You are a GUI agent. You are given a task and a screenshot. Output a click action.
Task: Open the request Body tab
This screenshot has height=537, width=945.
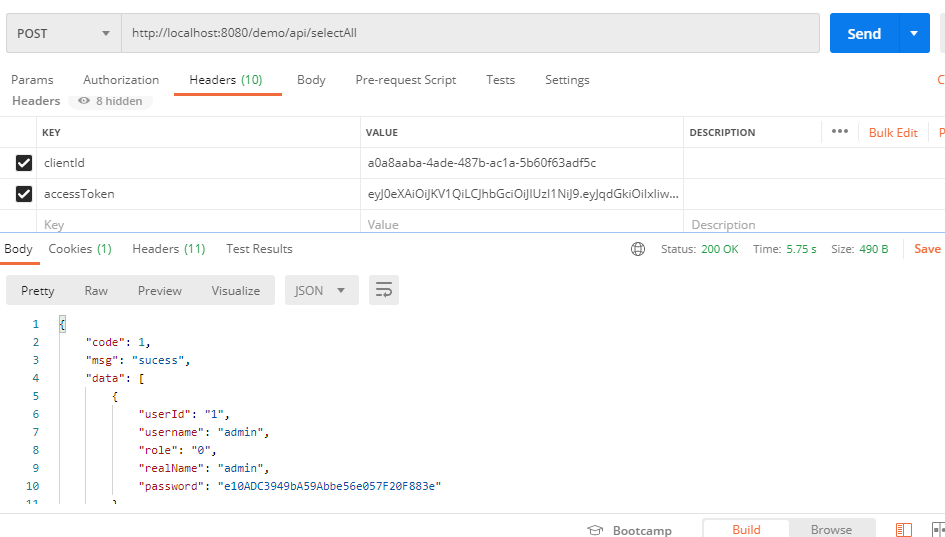(311, 80)
